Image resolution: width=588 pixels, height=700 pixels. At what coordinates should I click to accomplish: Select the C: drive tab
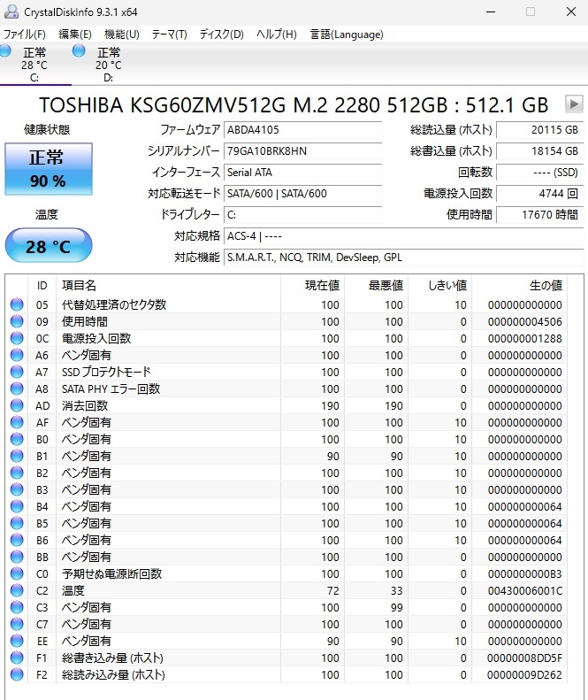click(35, 65)
